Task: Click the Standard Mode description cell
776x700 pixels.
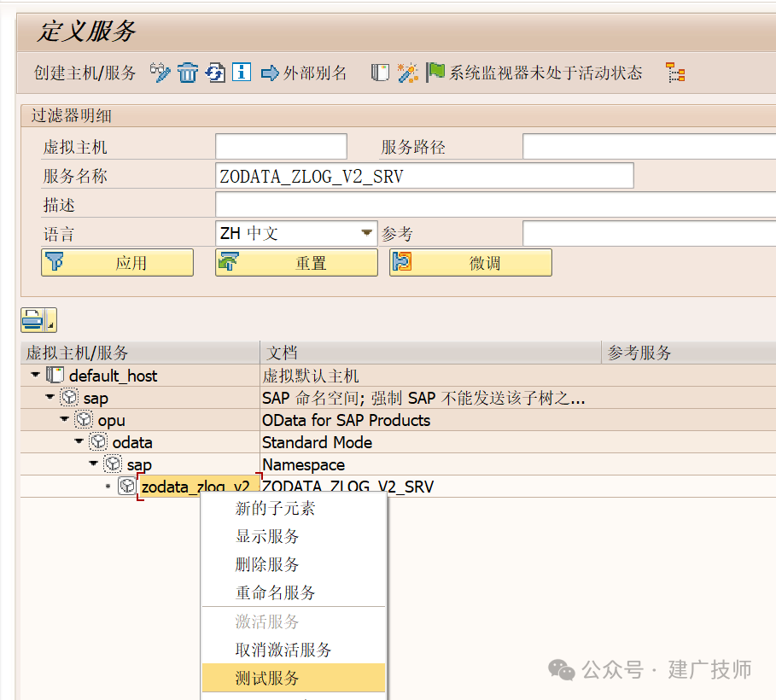Action: (x=317, y=442)
